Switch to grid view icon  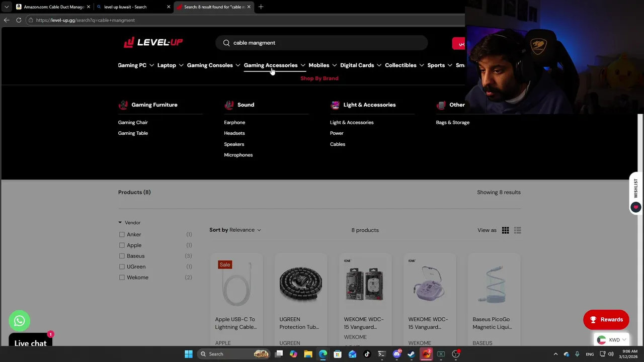505,230
